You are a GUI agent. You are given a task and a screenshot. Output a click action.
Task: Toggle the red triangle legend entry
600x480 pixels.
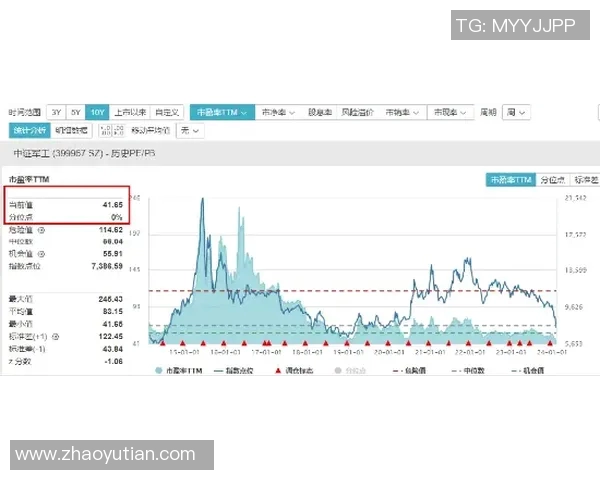tap(294, 371)
